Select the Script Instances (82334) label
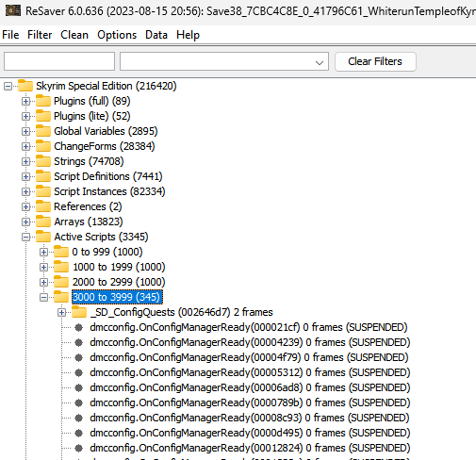 109,191
